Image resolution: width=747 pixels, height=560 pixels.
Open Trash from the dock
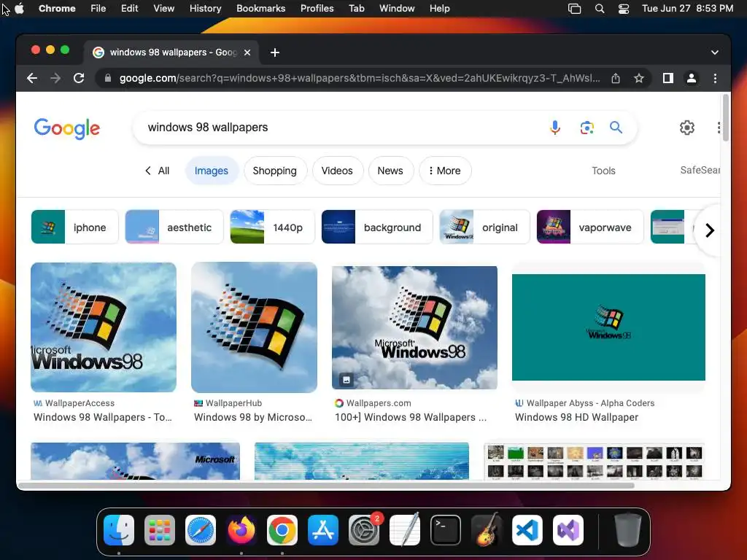(628, 530)
